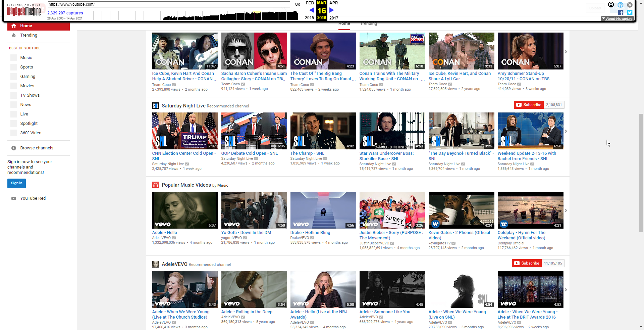Image resolution: width=644 pixels, height=330 pixels.
Task: Click the Movies category icon
Action: point(14,86)
